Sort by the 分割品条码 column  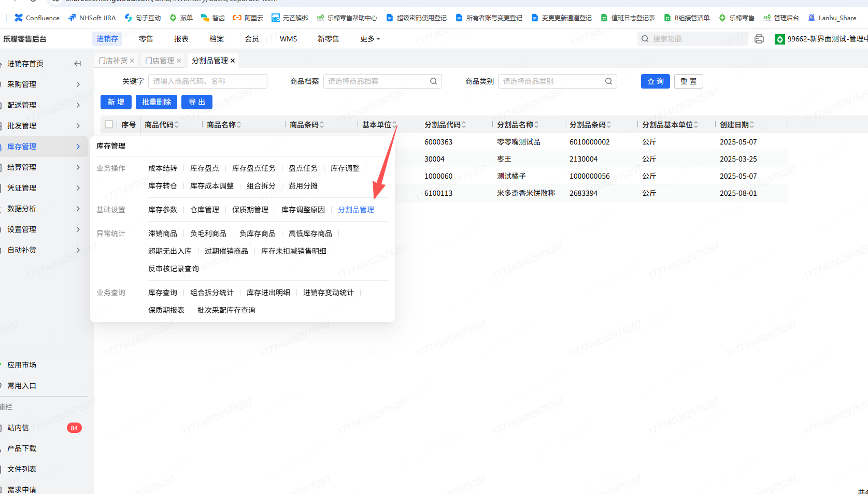[x=609, y=125]
